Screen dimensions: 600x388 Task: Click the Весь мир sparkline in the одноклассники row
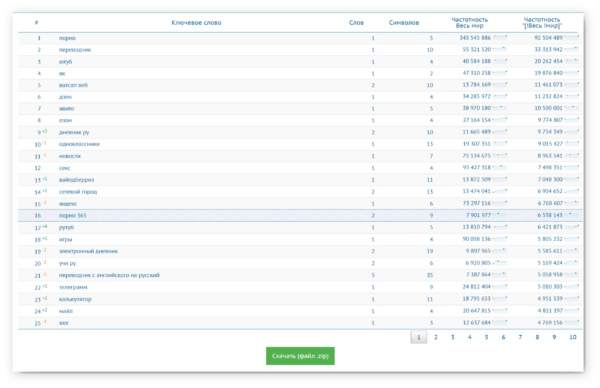point(500,144)
